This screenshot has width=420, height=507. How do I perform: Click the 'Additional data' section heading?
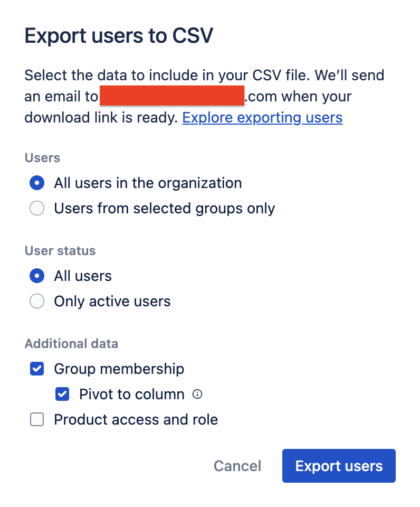71,343
